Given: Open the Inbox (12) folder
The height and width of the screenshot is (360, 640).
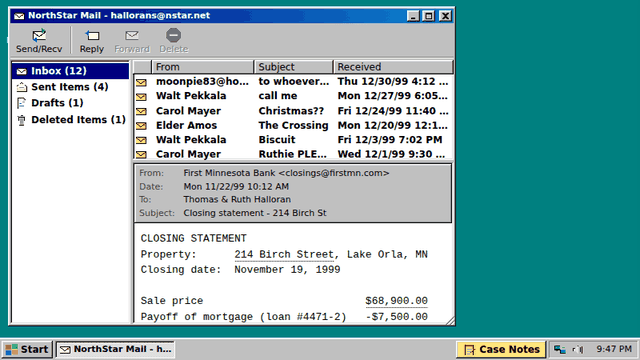Looking at the screenshot, I should click(70, 71).
